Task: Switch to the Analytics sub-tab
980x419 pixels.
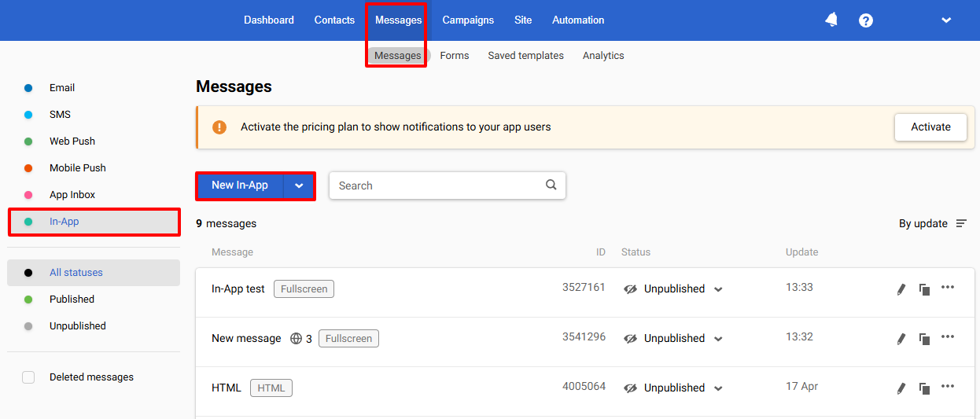Action: click(603, 56)
